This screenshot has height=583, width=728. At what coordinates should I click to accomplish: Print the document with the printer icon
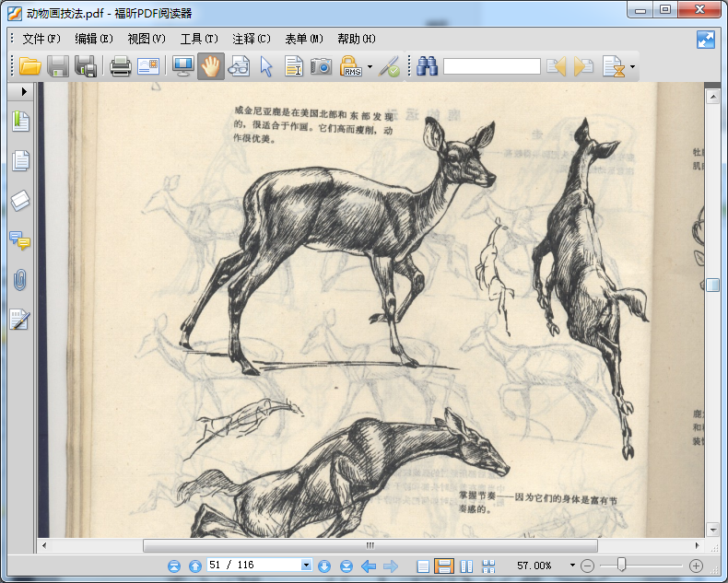click(120, 66)
